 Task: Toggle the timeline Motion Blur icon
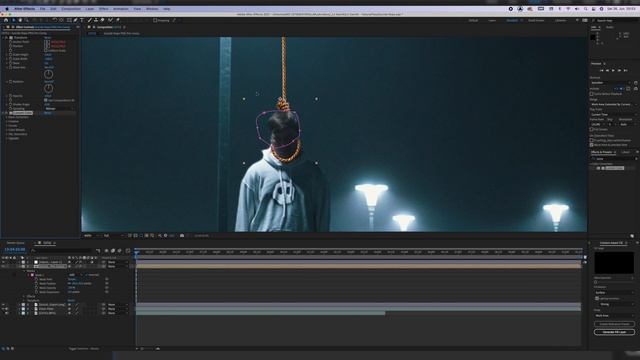pyautogui.click(x=120, y=250)
